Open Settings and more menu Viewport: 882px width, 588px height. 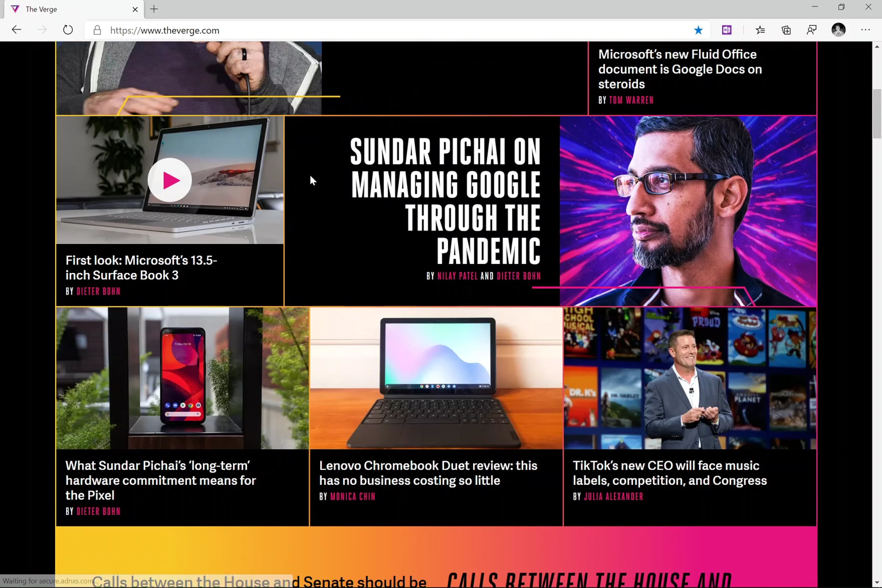pos(865,30)
